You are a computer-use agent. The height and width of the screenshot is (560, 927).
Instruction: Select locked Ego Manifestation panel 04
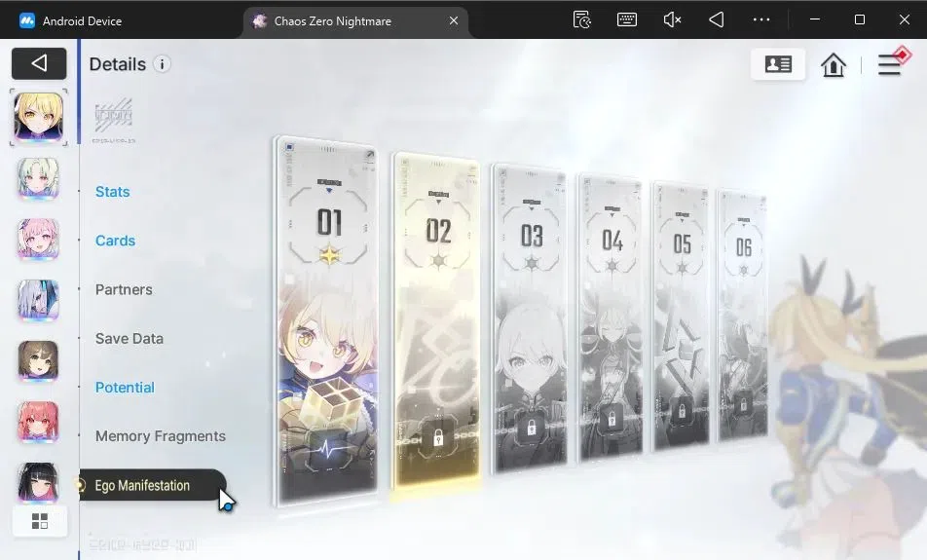point(611,317)
